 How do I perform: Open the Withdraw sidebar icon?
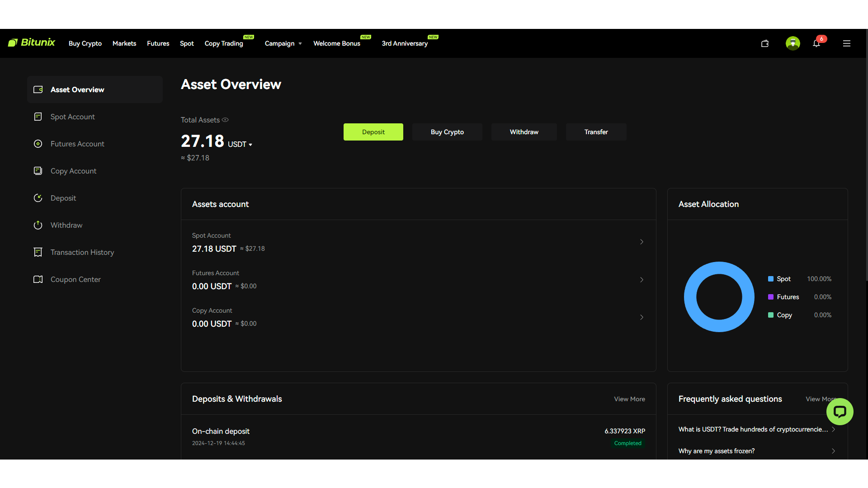pyautogui.click(x=38, y=225)
